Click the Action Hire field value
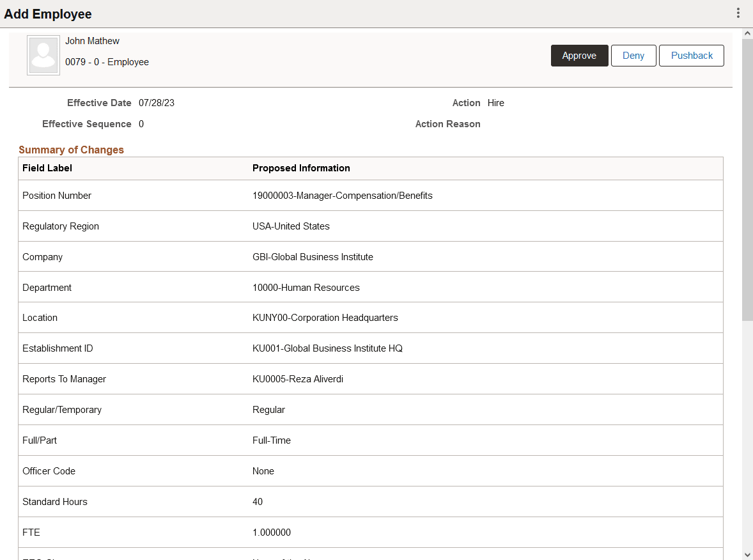Image resolution: width=753 pixels, height=560 pixels. click(x=496, y=102)
